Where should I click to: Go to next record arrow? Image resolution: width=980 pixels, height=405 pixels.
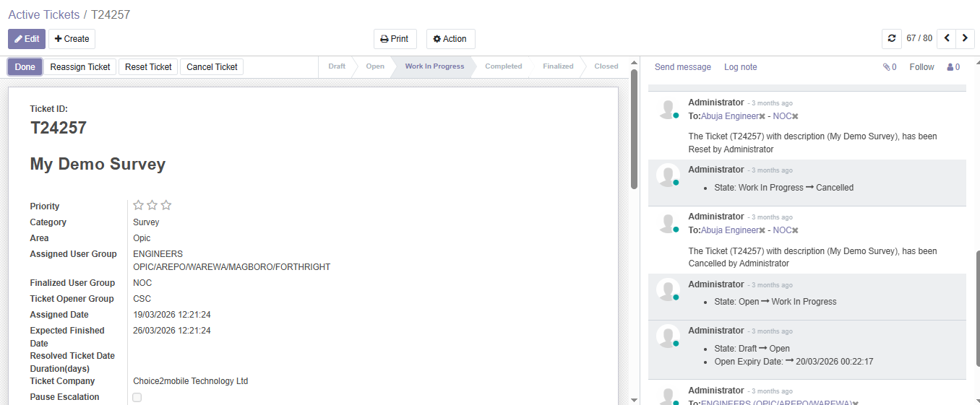click(x=965, y=38)
